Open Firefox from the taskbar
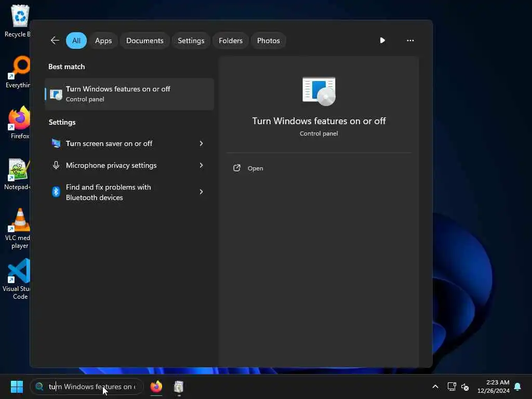The height and width of the screenshot is (399, 532). point(156,387)
